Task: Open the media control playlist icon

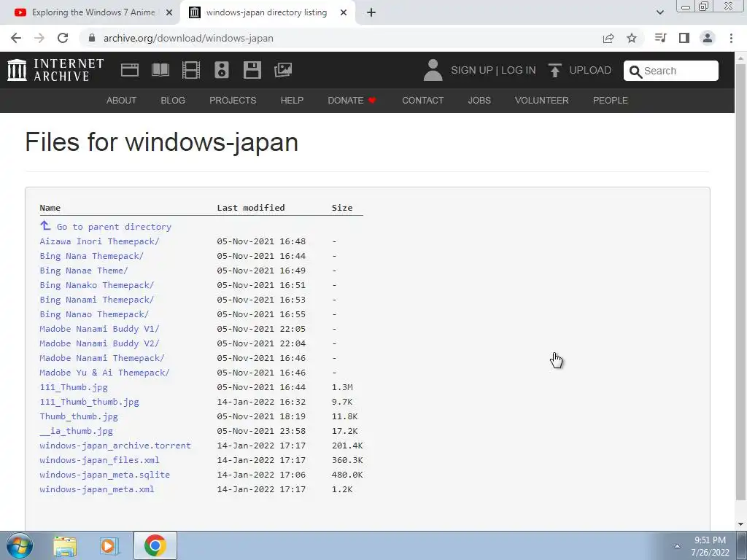Action: [660, 38]
